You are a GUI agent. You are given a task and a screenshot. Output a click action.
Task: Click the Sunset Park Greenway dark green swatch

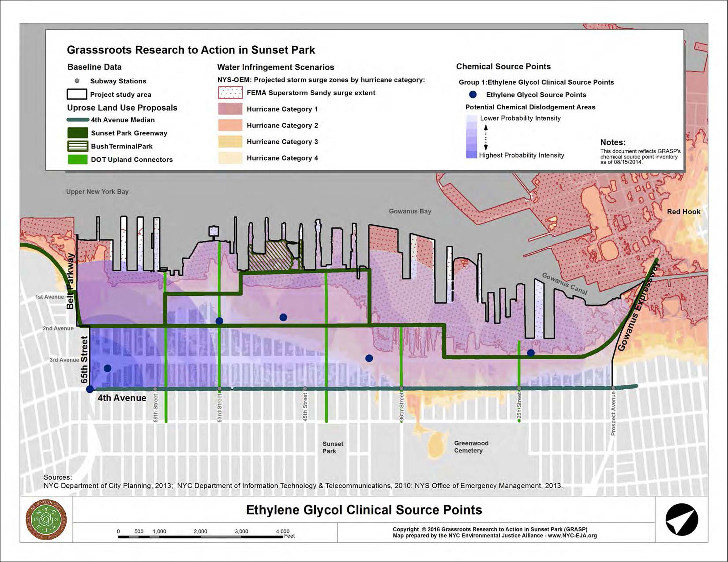78,133
